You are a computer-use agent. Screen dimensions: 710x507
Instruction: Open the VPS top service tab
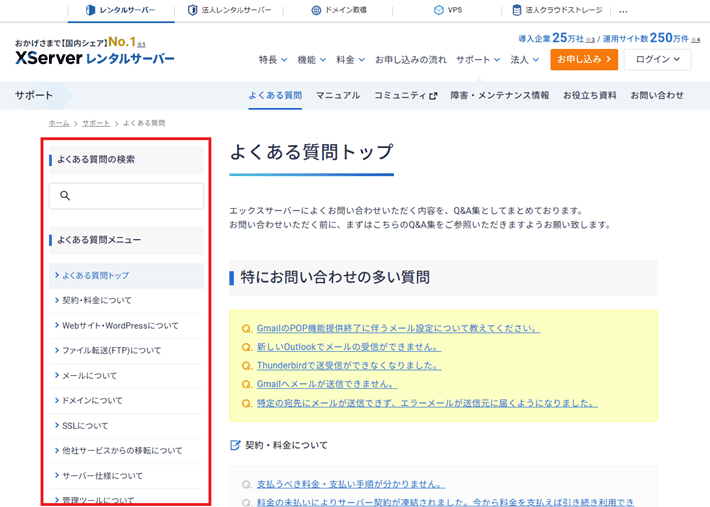(448, 10)
